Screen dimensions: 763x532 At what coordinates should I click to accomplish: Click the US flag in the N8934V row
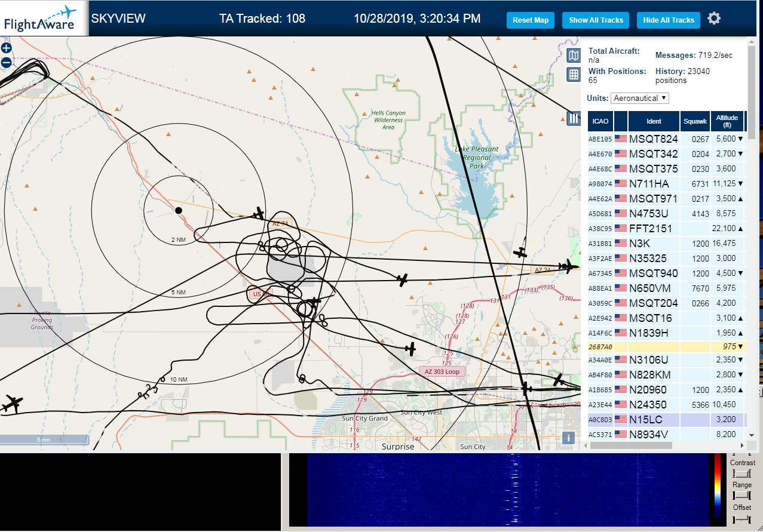(621, 435)
